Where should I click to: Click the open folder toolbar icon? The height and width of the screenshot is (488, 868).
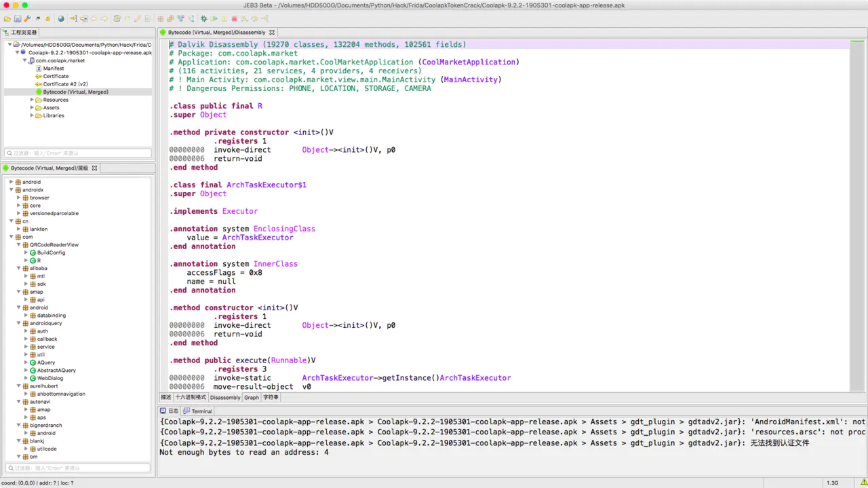pos(7,19)
